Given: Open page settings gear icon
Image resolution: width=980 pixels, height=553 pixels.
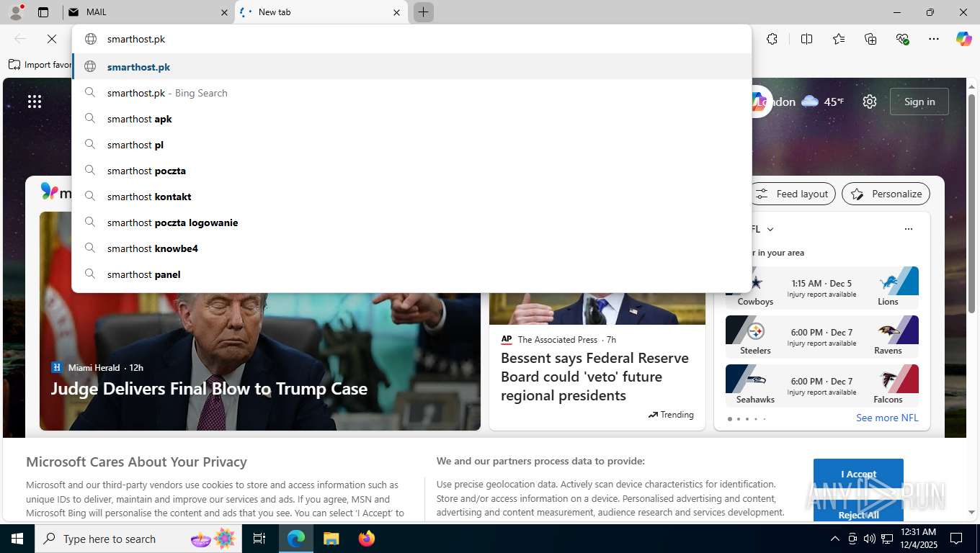Looking at the screenshot, I should 870,102.
